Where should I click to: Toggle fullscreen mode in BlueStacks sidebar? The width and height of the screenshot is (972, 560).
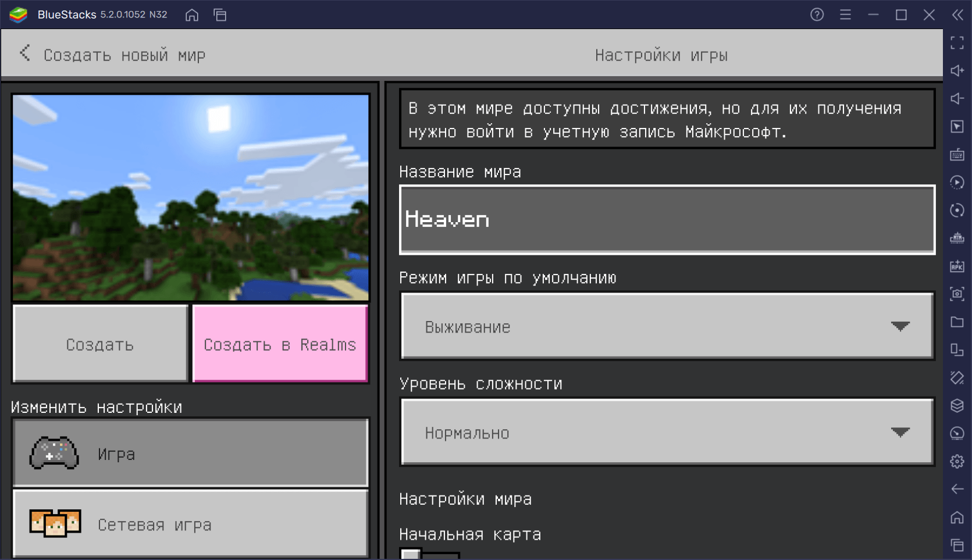point(957,42)
